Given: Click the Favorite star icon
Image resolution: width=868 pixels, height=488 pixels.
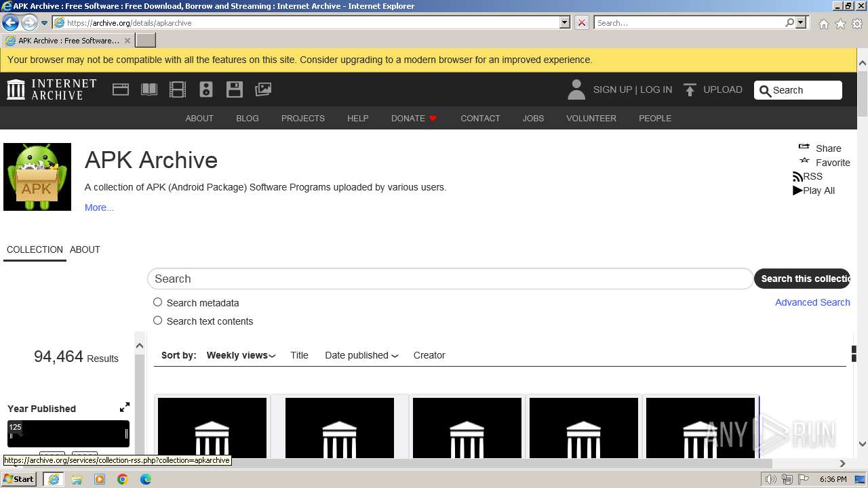Looking at the screenshot, I should tap(804, 161).
